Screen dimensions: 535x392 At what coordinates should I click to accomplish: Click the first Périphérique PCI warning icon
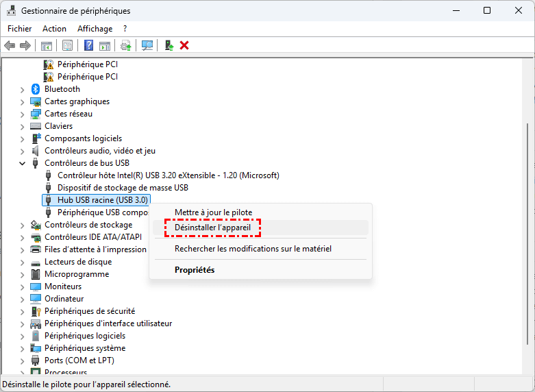pos(49,64)
